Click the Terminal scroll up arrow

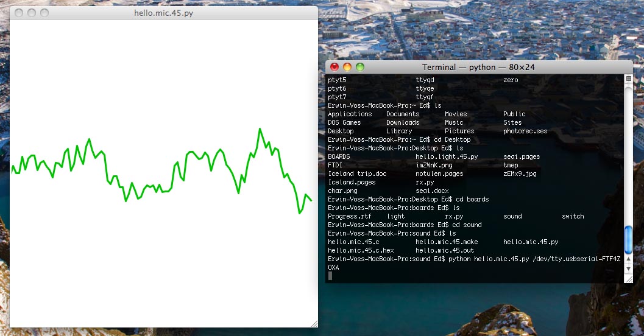click(628, 259)
